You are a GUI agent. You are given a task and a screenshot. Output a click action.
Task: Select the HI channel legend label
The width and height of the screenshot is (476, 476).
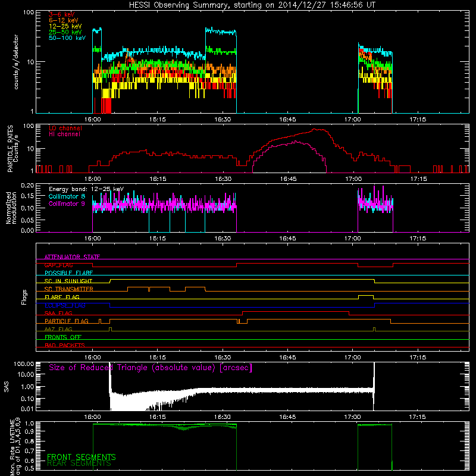point(65,134)
